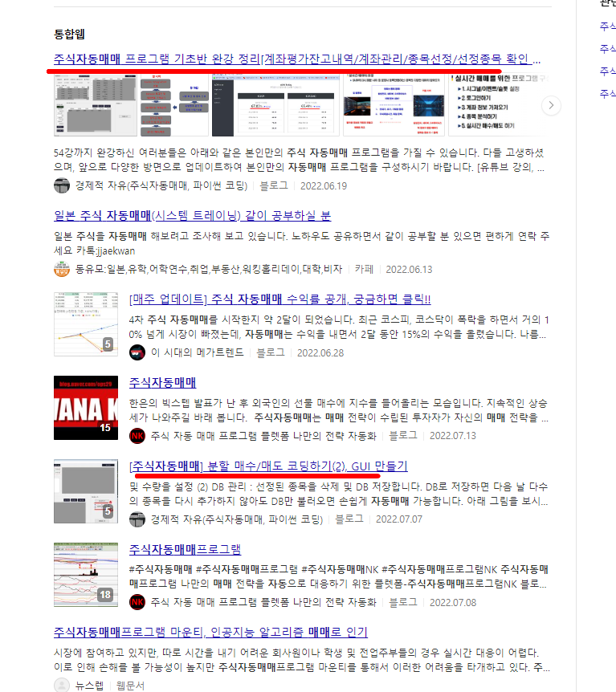Click the 웹문서 label beside 뉴스랩

click(130, 686)
